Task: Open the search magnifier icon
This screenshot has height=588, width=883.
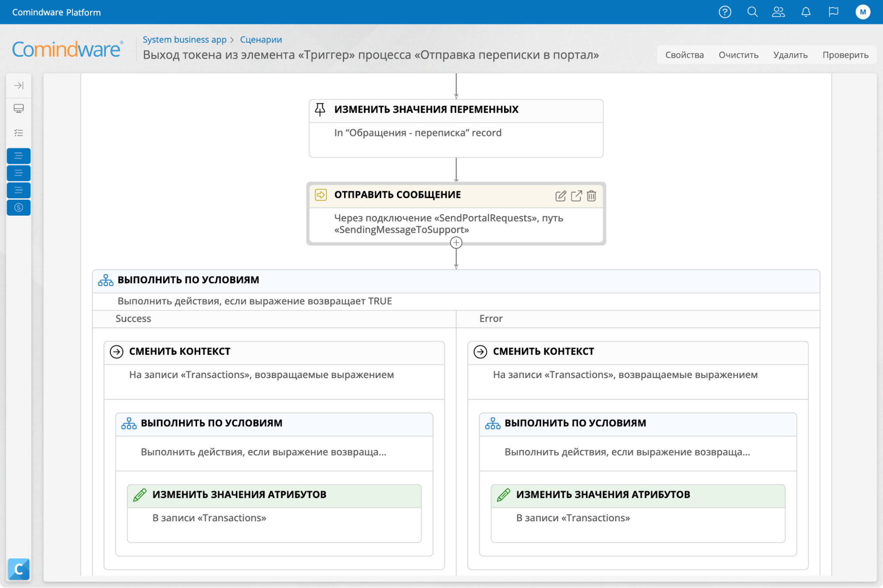Action: (752, 12)
